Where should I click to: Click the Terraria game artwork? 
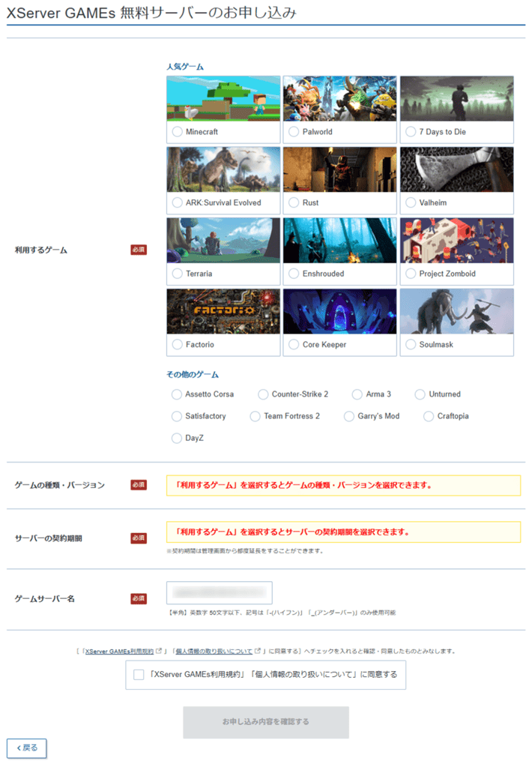(x=223, y=240)
